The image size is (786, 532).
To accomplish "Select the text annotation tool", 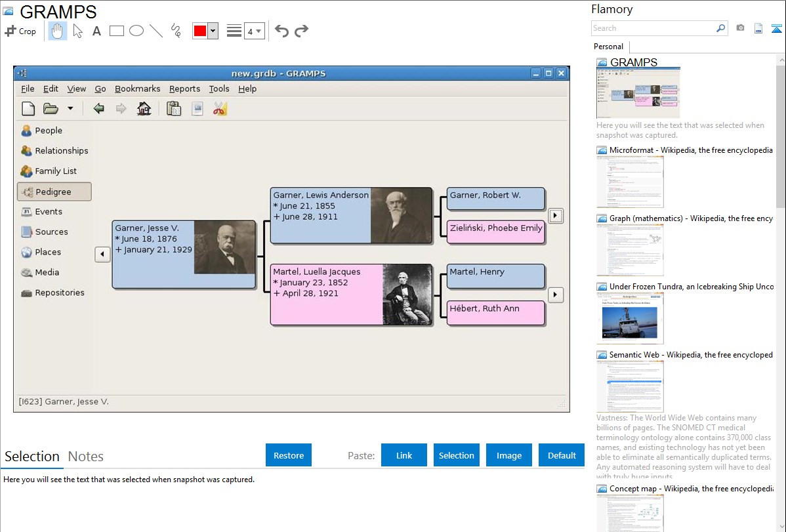I will point(96,31).
